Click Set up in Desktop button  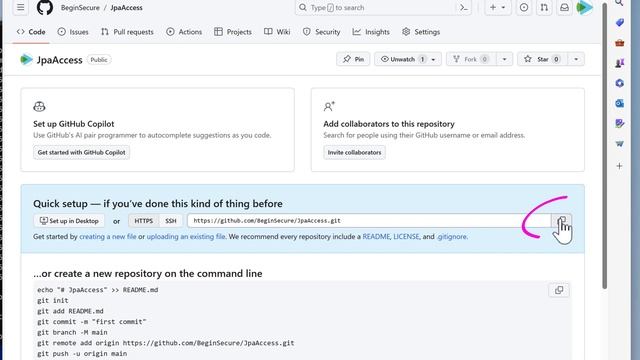(x=69, y=221)
